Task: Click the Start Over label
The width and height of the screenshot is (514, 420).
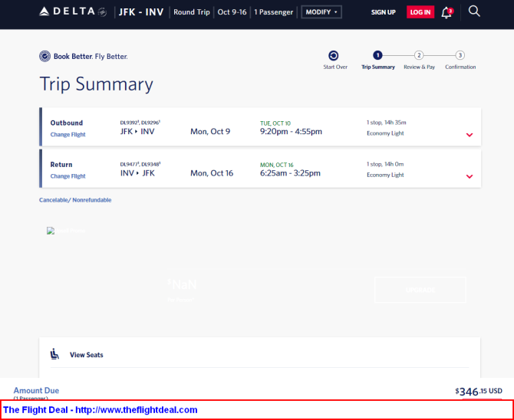Action: pos(335,67)
